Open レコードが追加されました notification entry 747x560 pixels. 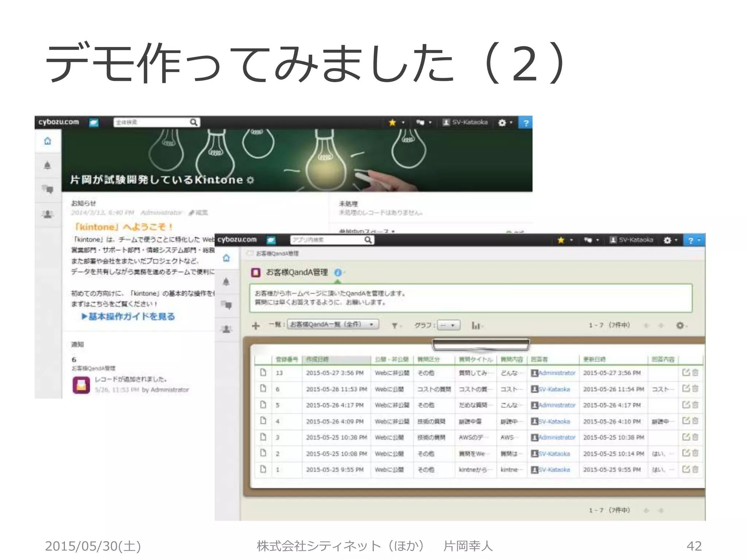[x=131, y=379]
